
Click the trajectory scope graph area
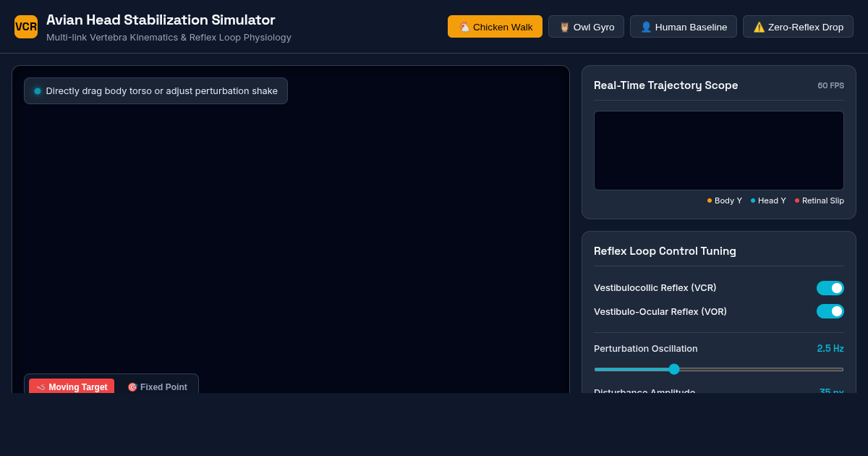719,151
